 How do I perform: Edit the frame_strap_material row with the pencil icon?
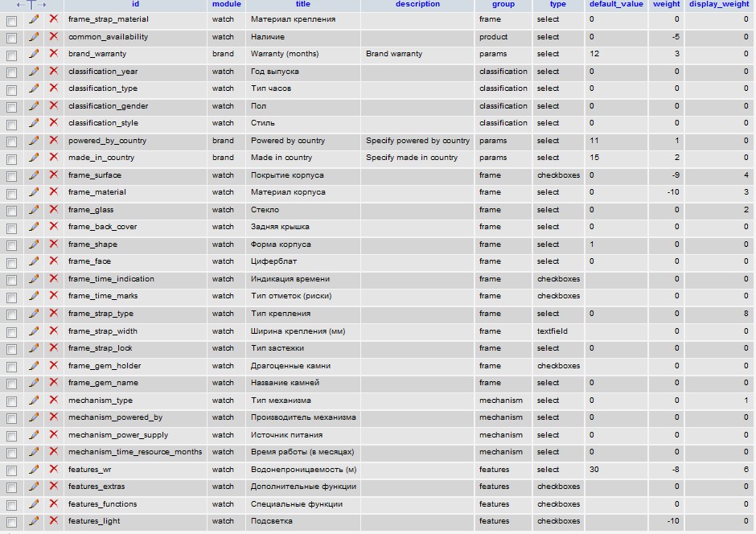coord(34,18)
